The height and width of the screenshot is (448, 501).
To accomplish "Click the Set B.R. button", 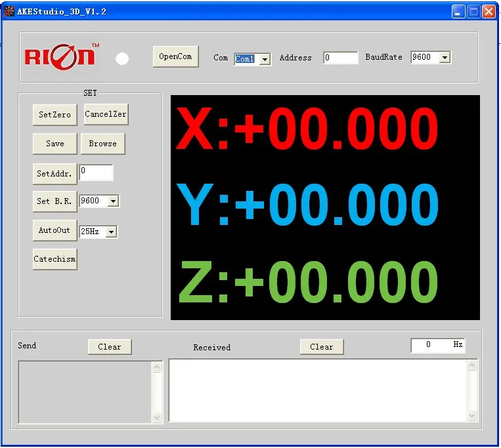I will coord(55,201).
